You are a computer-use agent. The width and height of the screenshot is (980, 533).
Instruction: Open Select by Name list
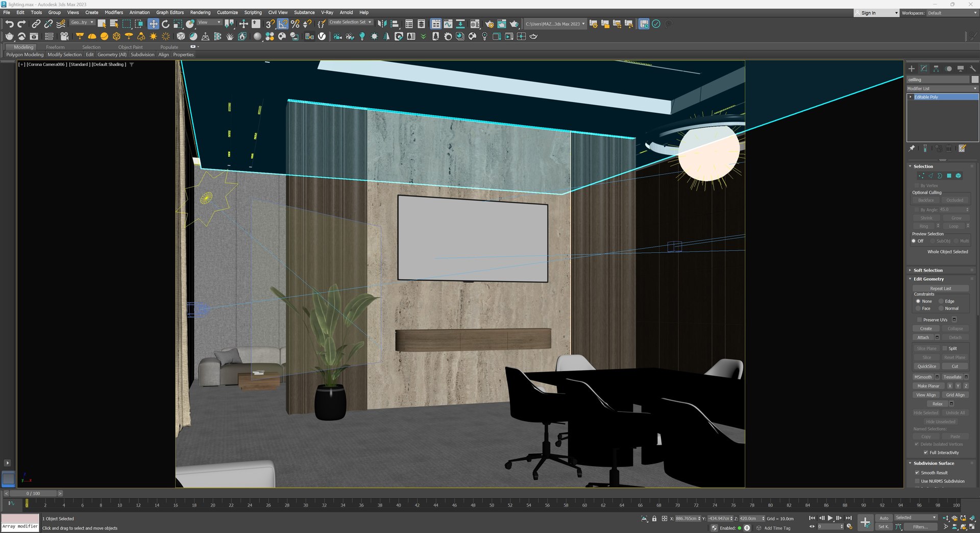tap(114, 24)
